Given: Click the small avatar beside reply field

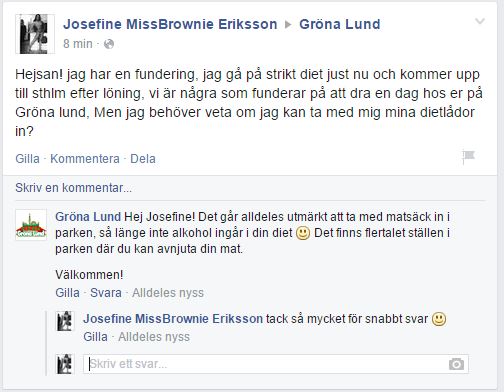Looking at the screenshot, I should (64, 364).
